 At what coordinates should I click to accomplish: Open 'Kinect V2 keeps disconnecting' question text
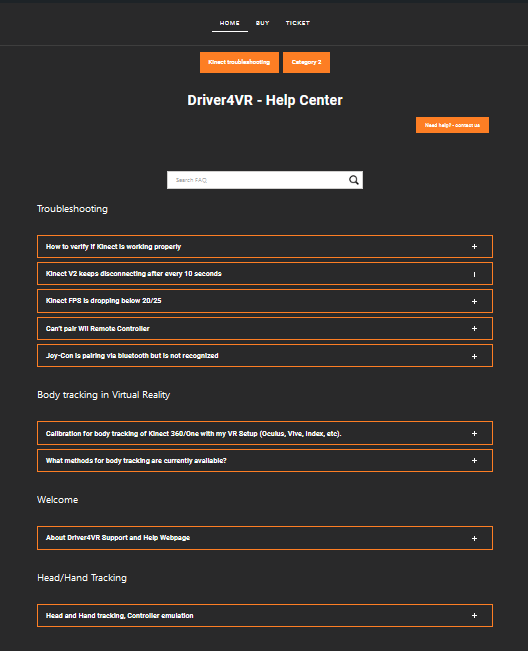point(134,274)
